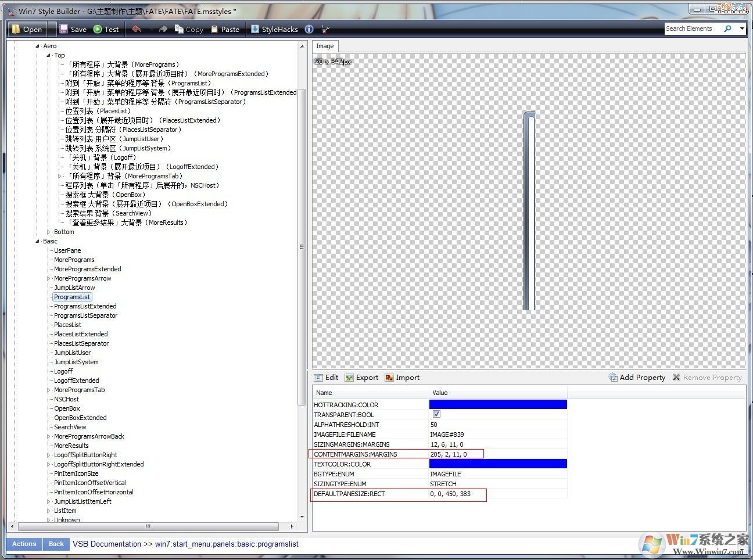753x560 pixels.
Task: Click the Undo arrow on the toolbar
Action: click(137, 28)
